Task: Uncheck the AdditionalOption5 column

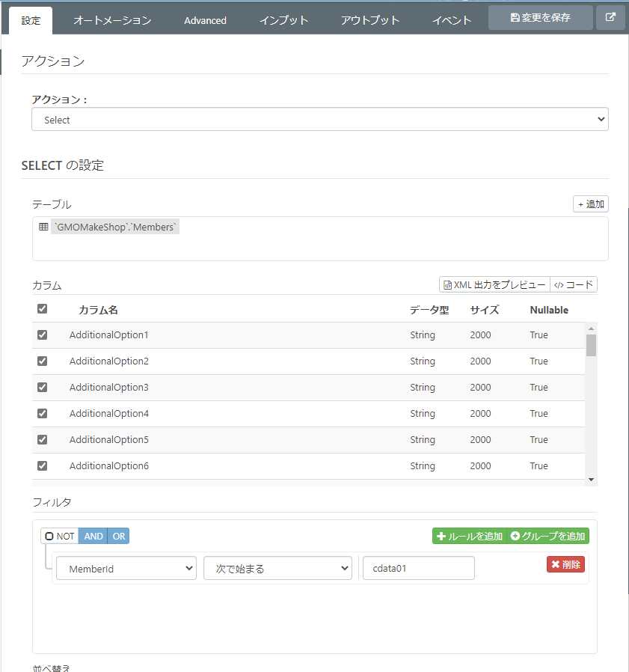Action: click(42, 439)
